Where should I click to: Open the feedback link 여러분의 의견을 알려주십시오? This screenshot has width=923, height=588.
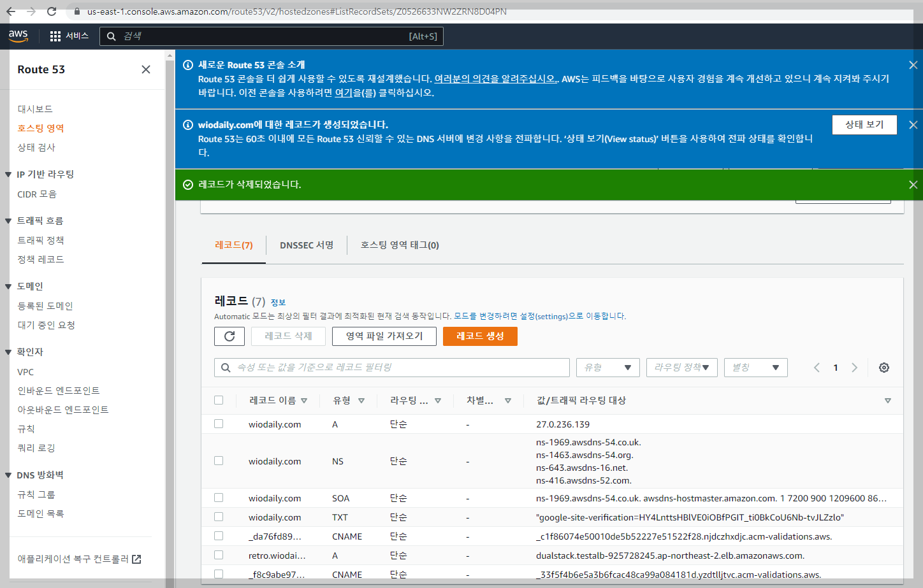(495, 79)
